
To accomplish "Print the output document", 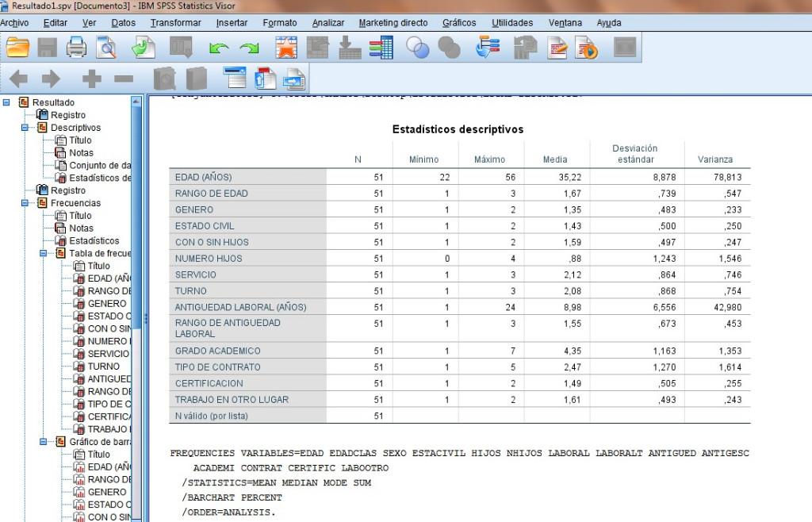I will (76, 48).
